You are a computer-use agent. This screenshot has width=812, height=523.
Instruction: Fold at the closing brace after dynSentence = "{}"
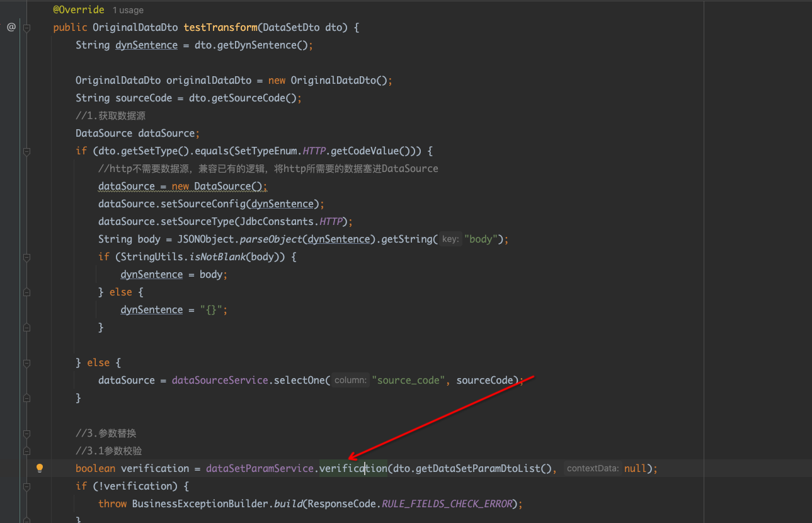pyautogui.click(x=26, y=328)
